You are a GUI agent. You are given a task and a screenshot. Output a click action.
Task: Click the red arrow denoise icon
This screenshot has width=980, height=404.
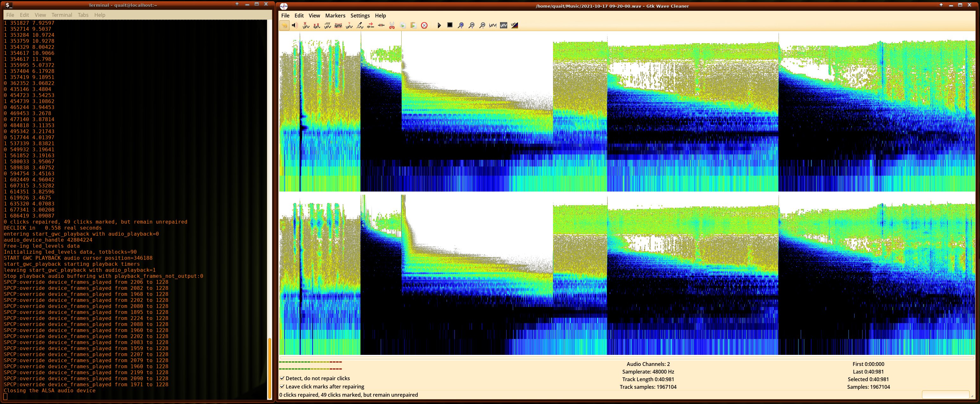(371, 25)
